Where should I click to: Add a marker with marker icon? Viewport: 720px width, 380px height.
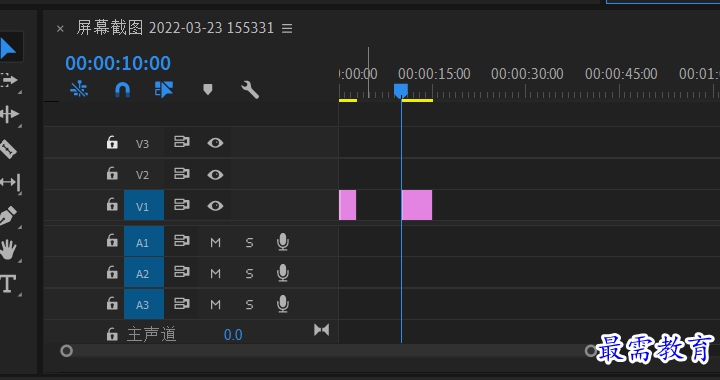pos(208,89)
